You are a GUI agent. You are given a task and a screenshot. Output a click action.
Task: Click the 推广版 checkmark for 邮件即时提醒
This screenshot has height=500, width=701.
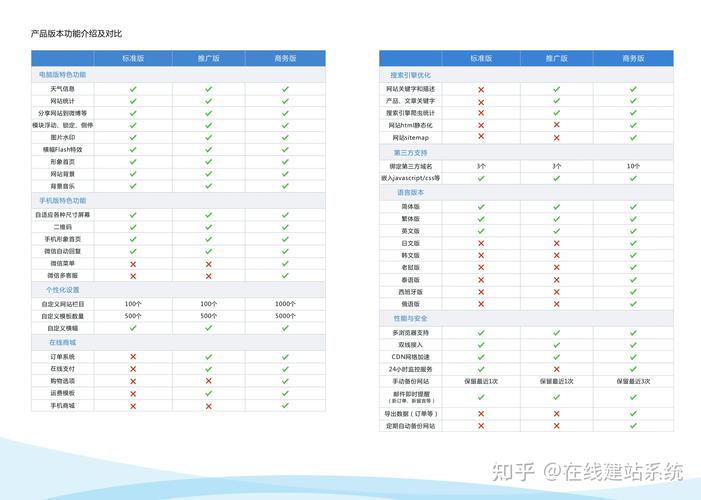click(x=557, y=397)
